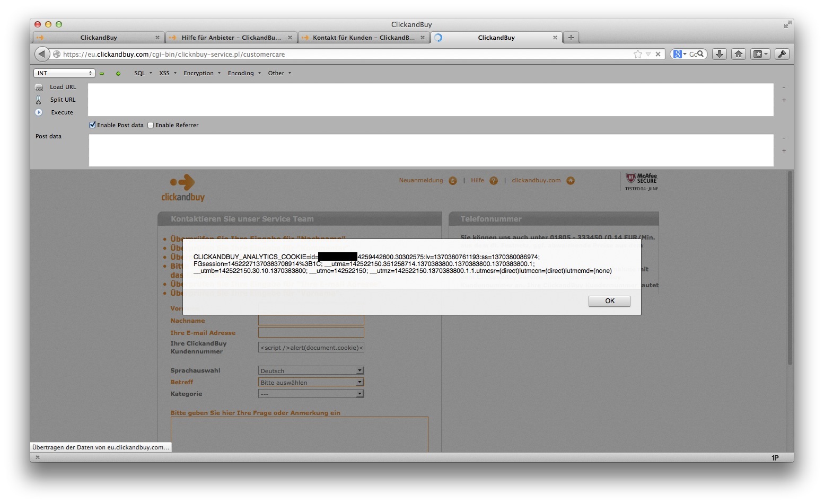Open the bookmarks toolbar button
824x504 pixels.
[760, 54]
